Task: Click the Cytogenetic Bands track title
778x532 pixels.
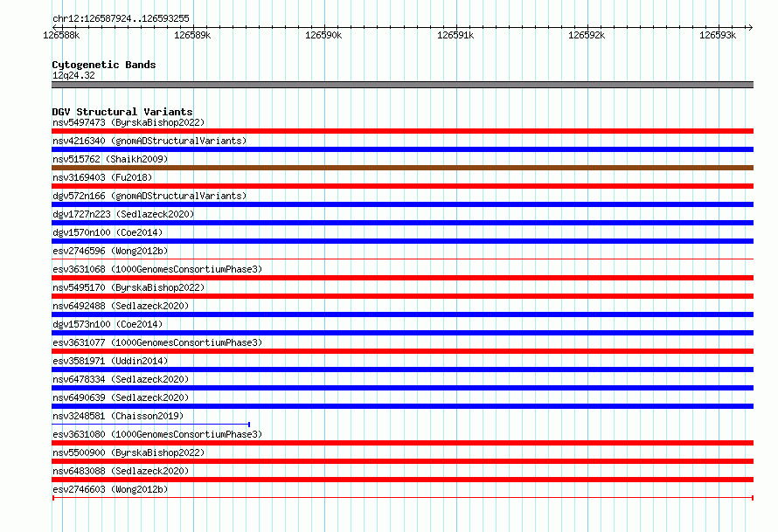Action: click(x=104, y=65)
